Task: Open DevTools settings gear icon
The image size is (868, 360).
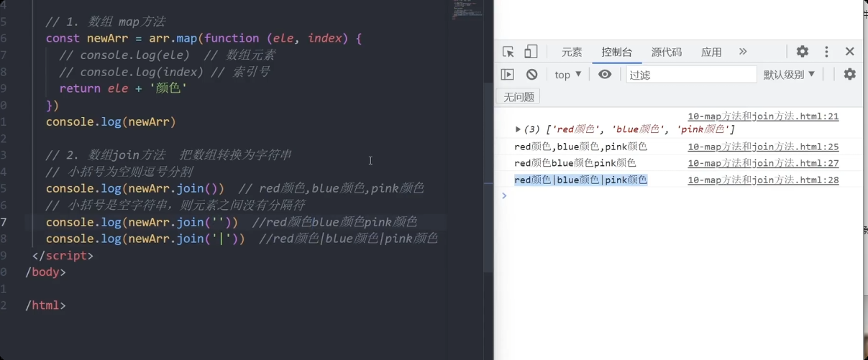Action: tap(803, 52)
